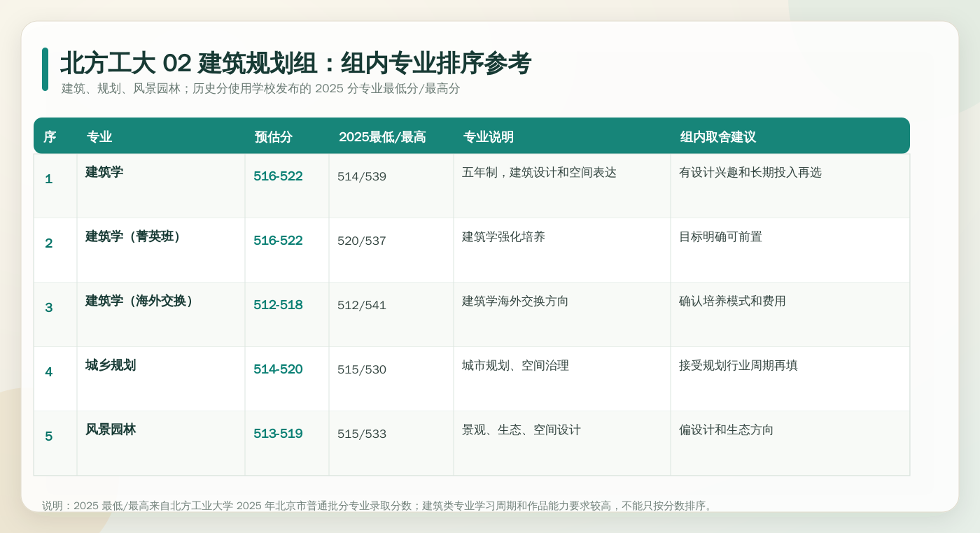Click the 520/537 score cell
The width and height of the screenshot is (980, 533).
click(362, 241)
